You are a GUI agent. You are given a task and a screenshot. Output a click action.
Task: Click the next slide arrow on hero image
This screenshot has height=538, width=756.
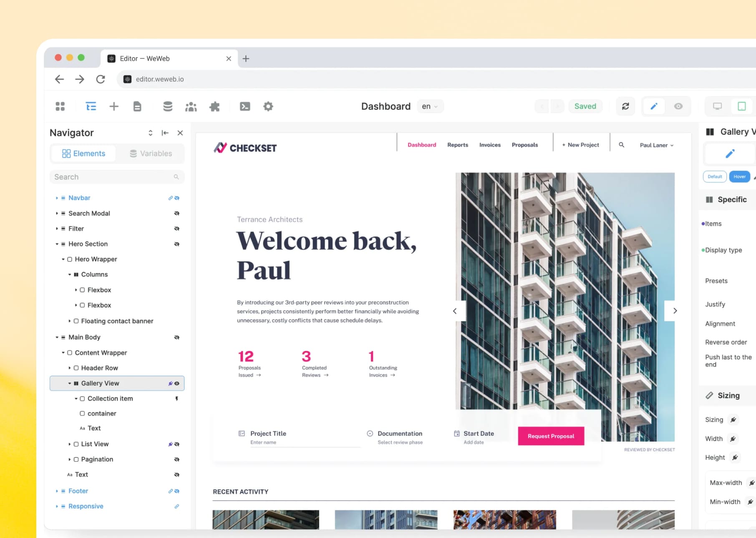coord(675,311)
